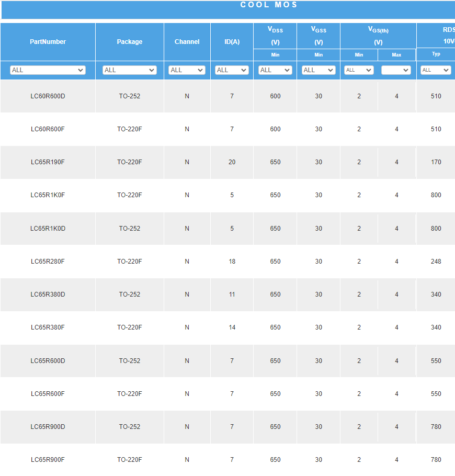Click the TO-252 package cell for LC65R600D
Screen dimensions: 455x476
point(130,361)
